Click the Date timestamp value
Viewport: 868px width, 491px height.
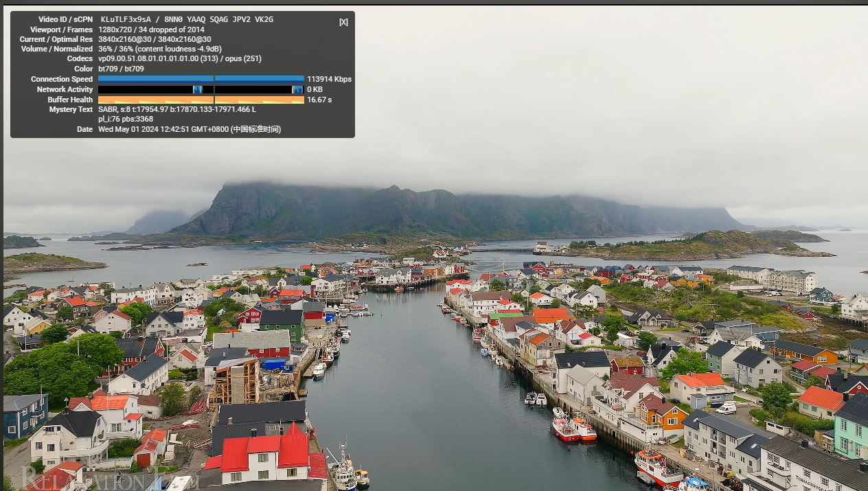[x=189, y=129]
